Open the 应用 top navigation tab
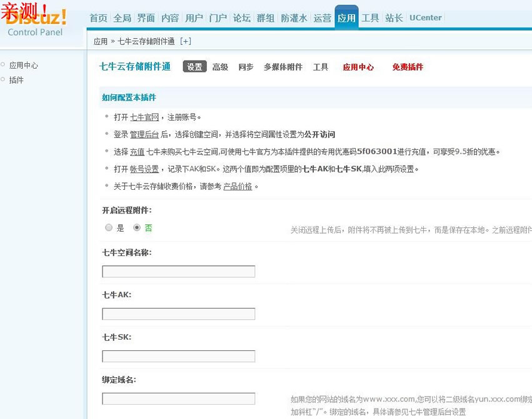 [x=346, y=18]
